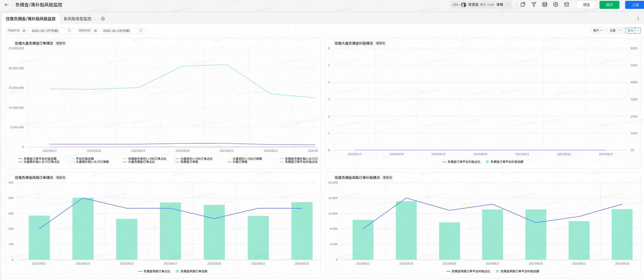The height and width of the screenshot is (280, 644).
Task: Click the copy pages icon
Action: [523, 4]
